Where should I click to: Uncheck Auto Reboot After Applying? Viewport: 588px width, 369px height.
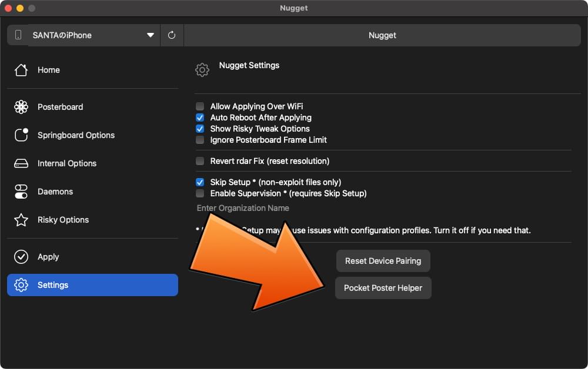pos(200,118)
